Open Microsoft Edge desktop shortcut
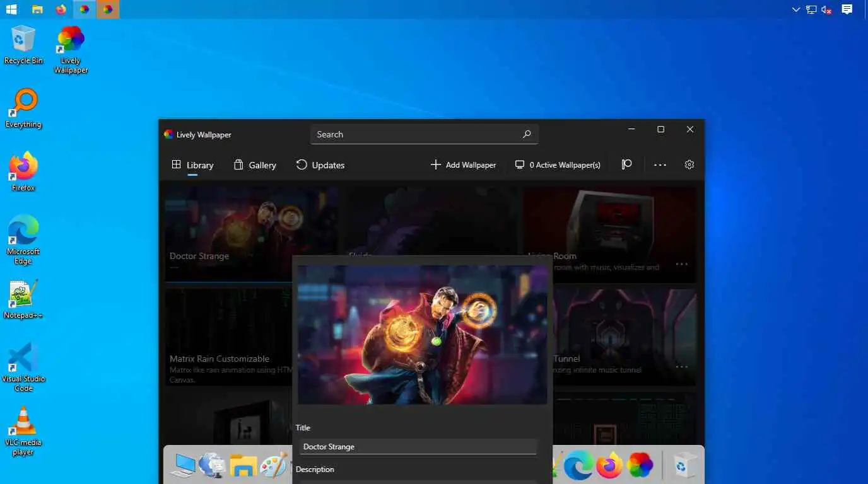This screenshot has height=484, width=868. (23, 239)
